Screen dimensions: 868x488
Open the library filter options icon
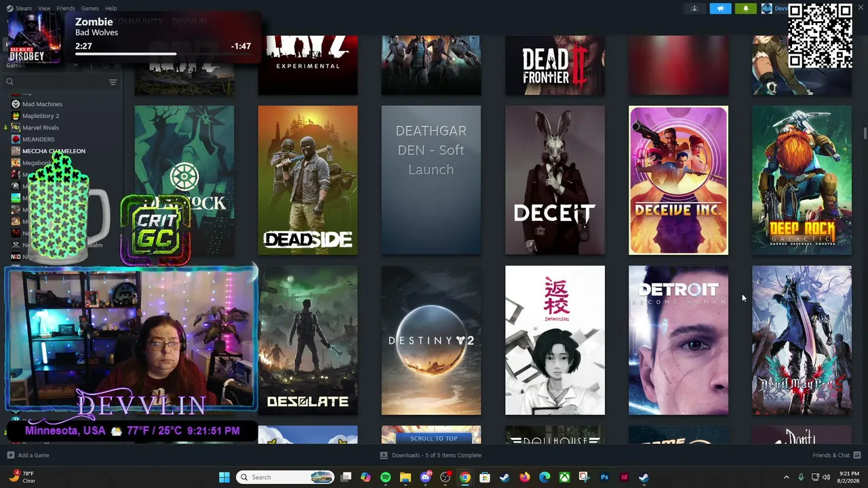pyautogui.click(x=113, y=82)
